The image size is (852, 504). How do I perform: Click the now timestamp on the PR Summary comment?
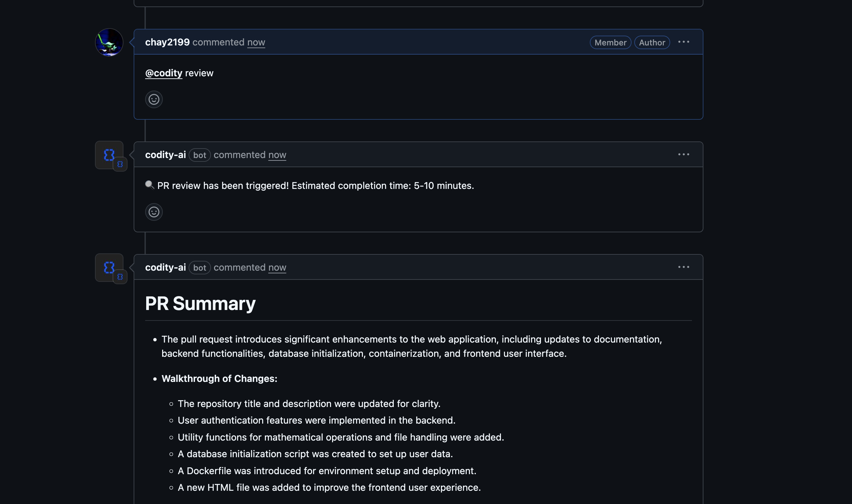coord(277,267)
